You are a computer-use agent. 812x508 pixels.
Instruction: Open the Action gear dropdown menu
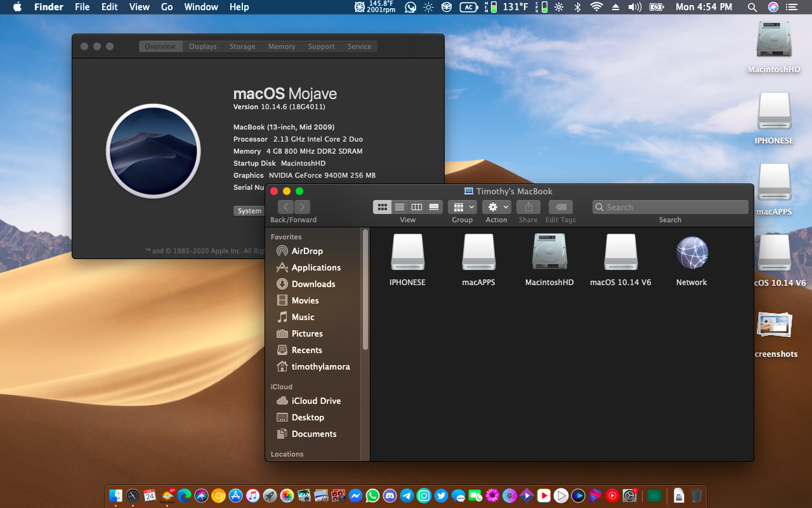point(496,207)
